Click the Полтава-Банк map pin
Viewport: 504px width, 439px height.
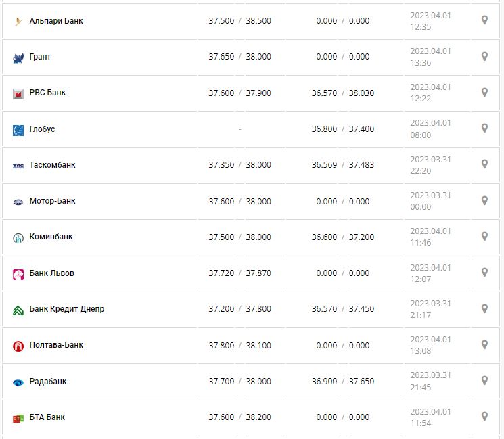coord(484,344)
